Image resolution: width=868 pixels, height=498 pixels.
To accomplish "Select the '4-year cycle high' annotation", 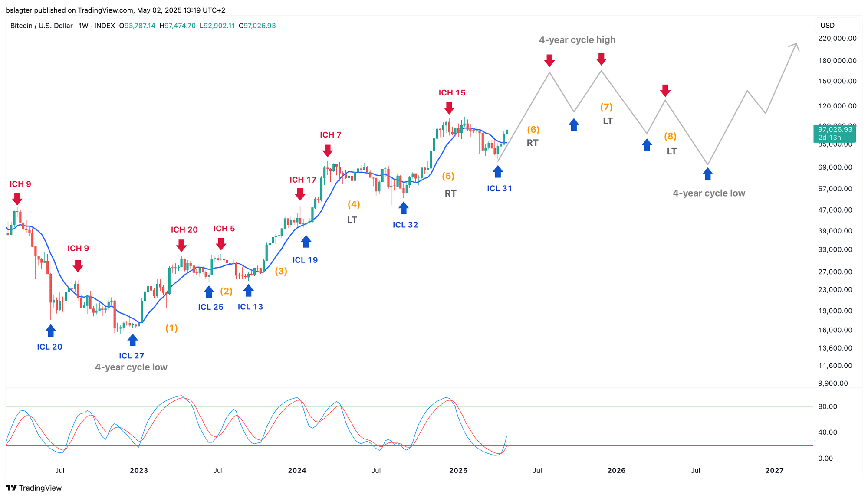I will pos(577,40).
